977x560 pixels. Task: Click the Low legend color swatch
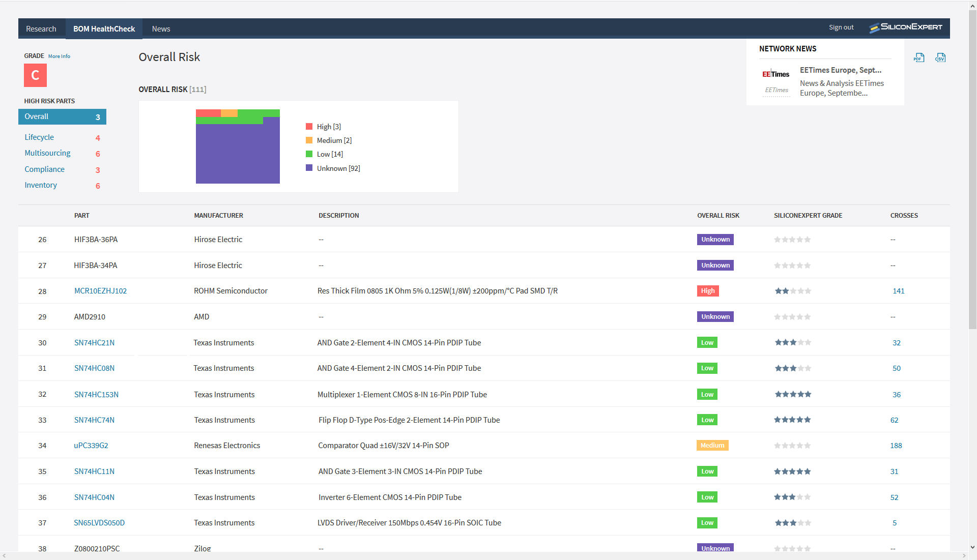click(x=309, y=154)
